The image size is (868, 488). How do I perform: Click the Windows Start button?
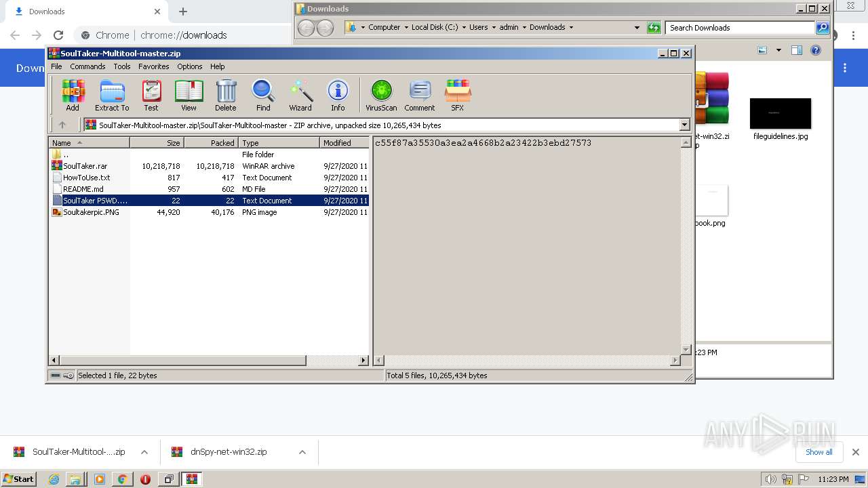coord(18,479)
